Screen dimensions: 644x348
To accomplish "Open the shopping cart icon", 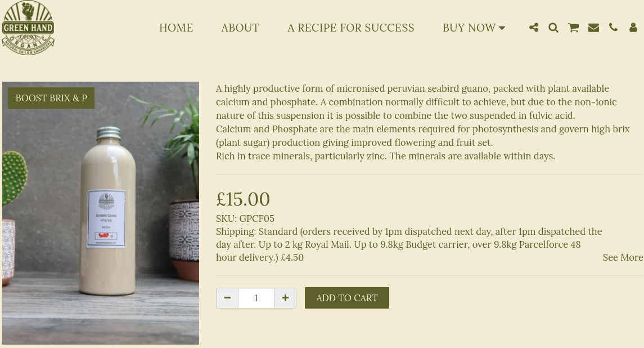I will (x=573, y=28).
